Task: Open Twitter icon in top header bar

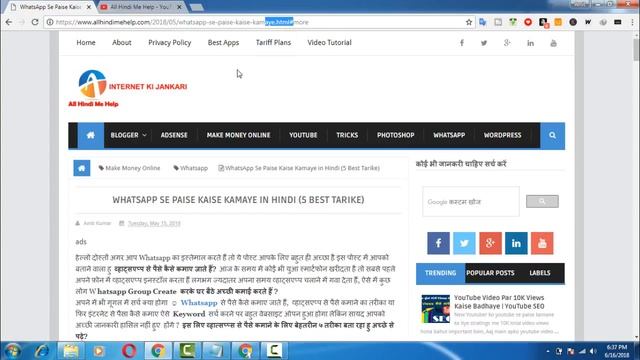Action: 484,43
